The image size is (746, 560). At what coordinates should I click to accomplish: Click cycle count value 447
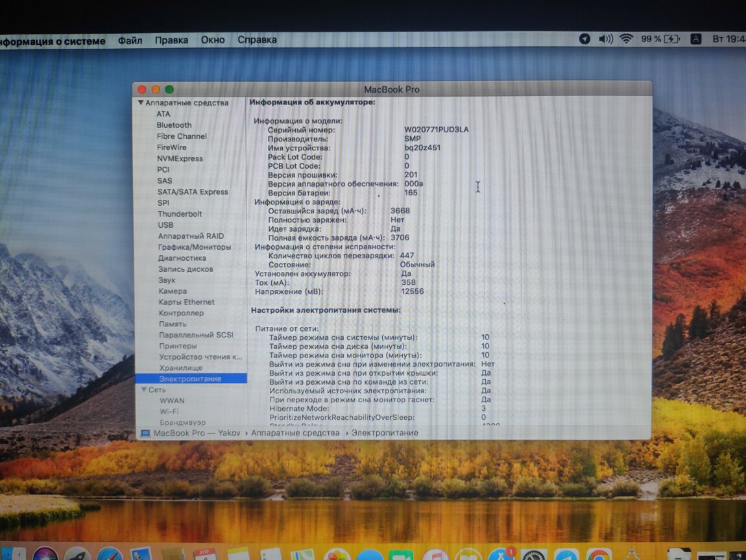(407, 256)
